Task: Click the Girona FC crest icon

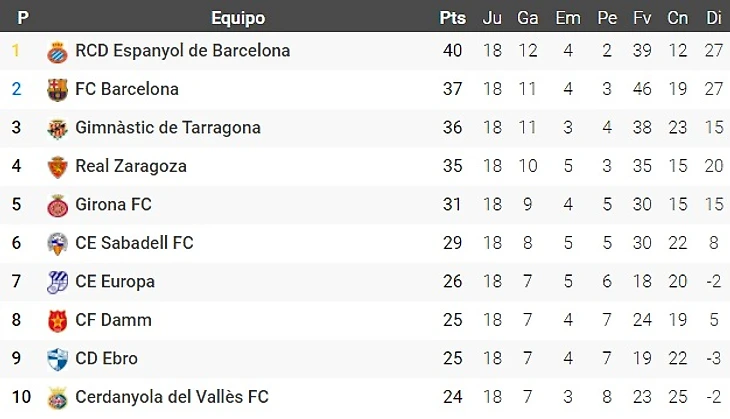Action: (57, 205)
